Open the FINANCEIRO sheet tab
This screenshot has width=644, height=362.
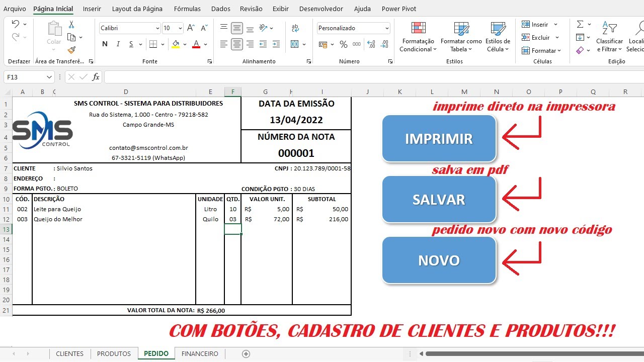[200, 353]
